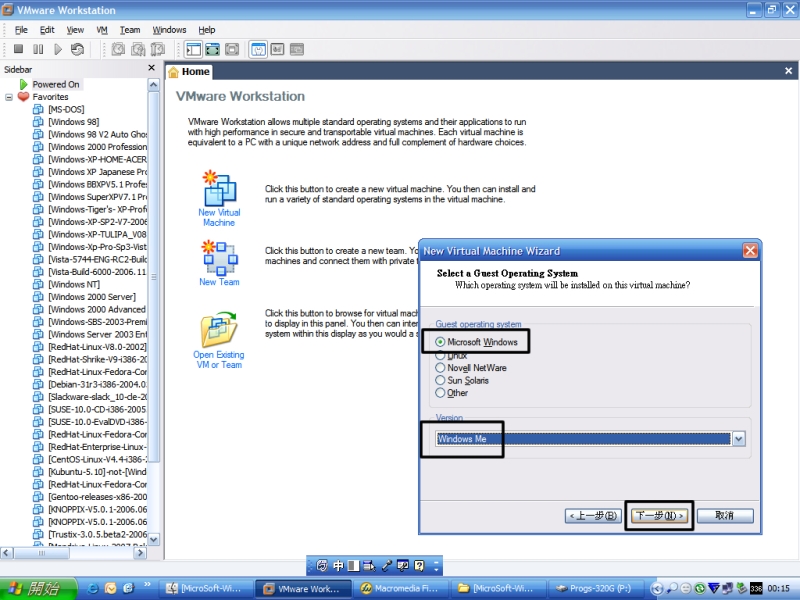Select the Novell NetWare radio button
800x600 pixels.
(440, 367)
